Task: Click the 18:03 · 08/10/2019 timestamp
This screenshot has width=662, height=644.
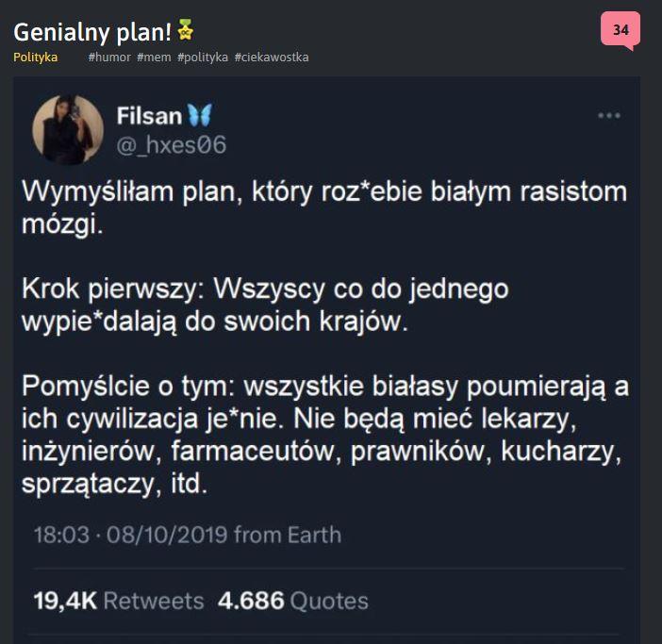Action: point(130,536)
